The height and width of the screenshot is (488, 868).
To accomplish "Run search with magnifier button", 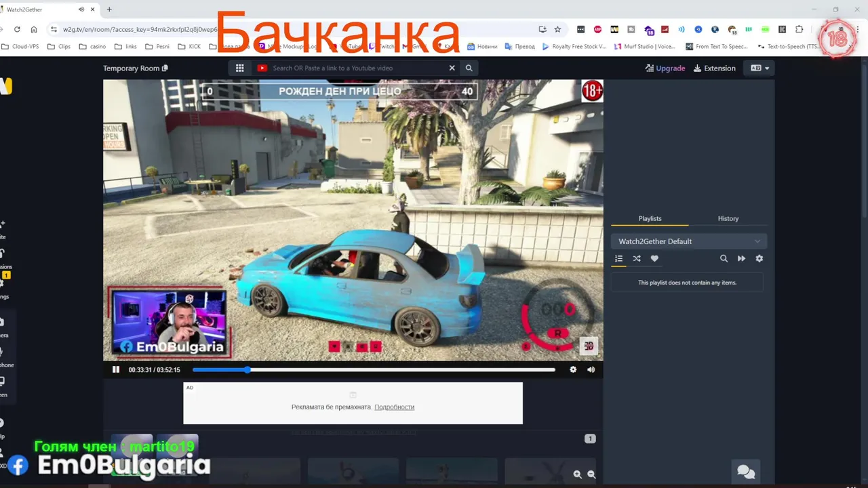I will 469,68.
